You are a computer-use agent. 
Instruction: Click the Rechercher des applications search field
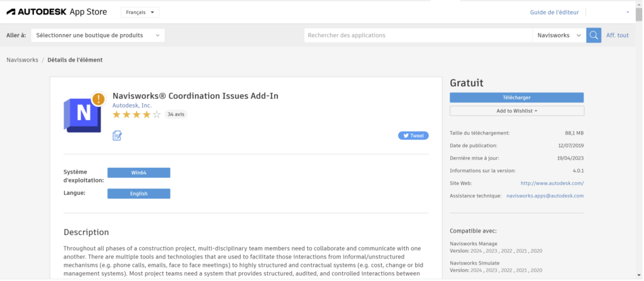pyautogui.click(x=418, y=35)
